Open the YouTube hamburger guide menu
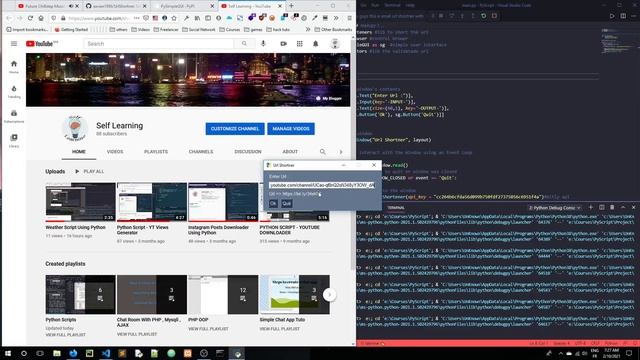The height and width of the screenshot is (360, 640). coord(14,44)
